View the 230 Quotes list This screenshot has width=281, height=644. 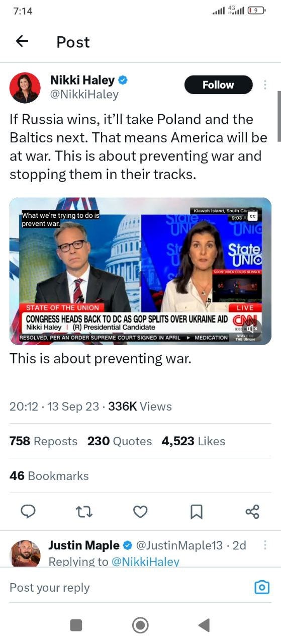coord(120,441)
